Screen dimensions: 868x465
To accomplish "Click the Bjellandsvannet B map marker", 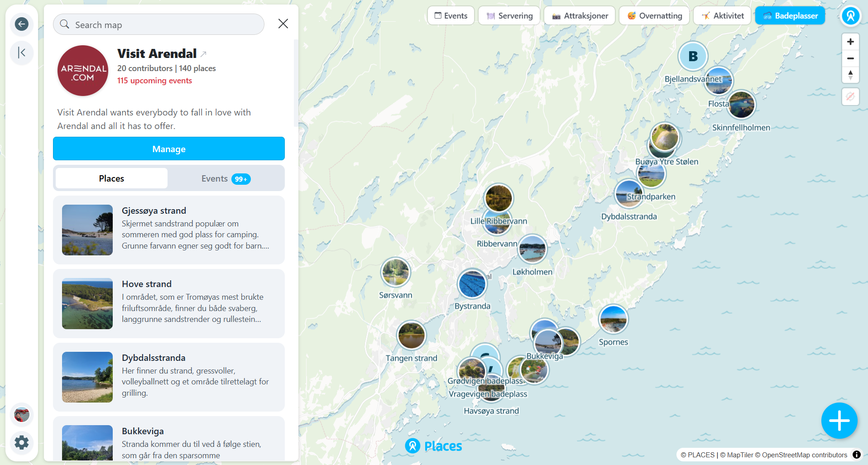I will [693, 56].
